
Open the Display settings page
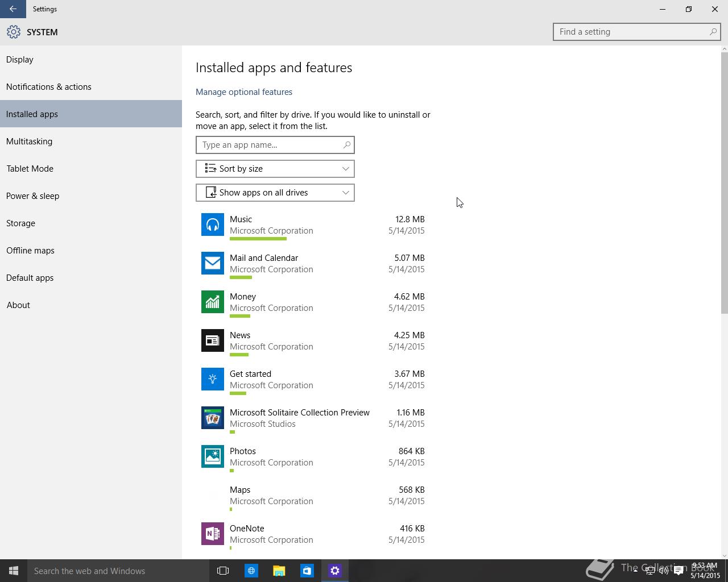(x=91, y=59)
